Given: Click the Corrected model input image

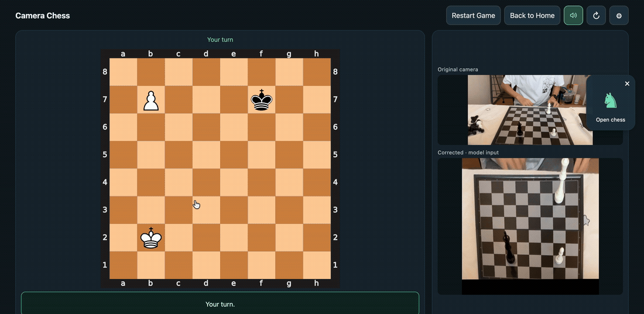Looking at the screenshot, I should pos(530,226).
